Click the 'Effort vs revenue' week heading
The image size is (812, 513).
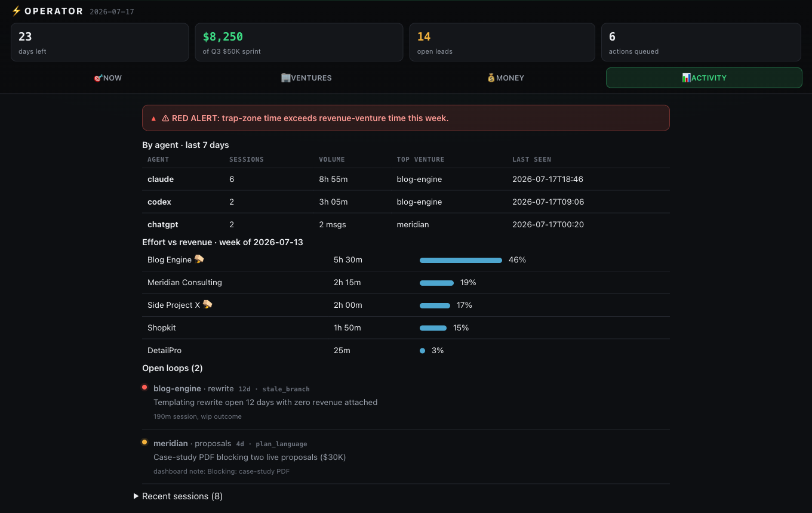point(223,242)
